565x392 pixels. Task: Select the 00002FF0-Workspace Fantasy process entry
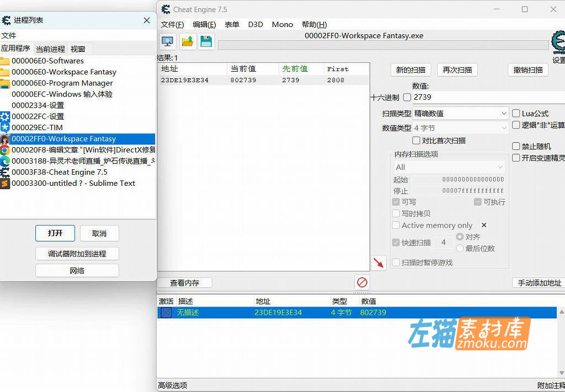[x=81, y=138]
